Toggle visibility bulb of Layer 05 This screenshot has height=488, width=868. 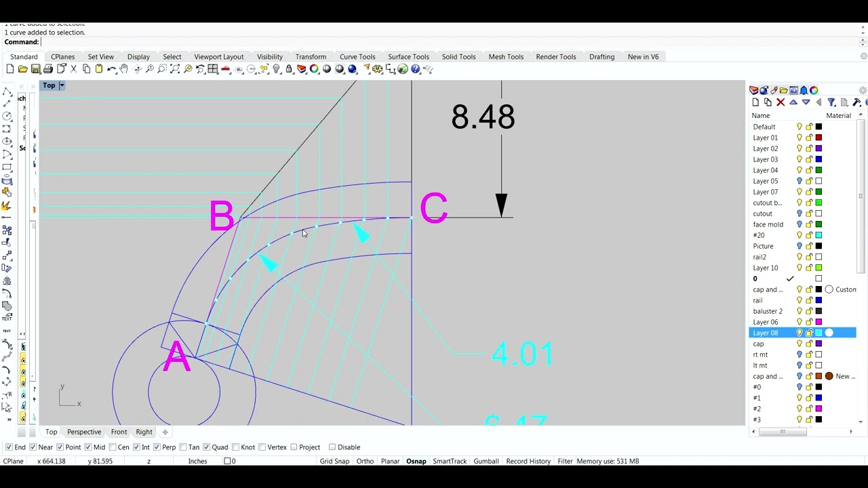(800, 181)
